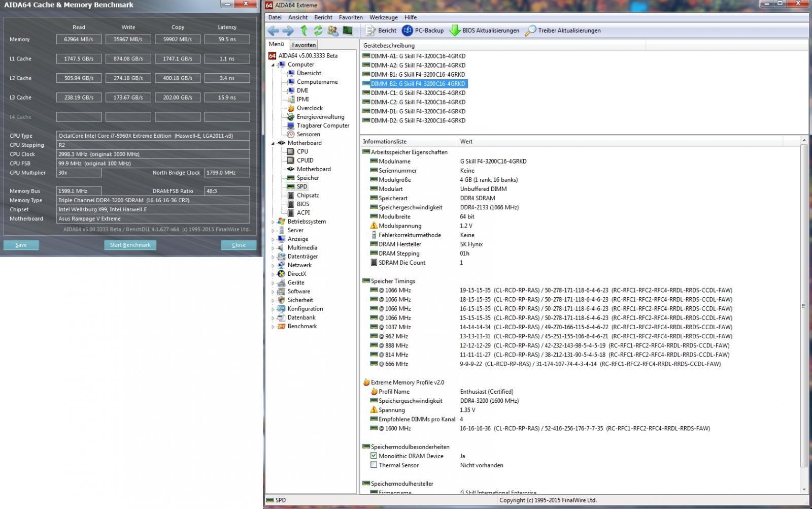The width and height of the screenshot is (812, 509).
Task: Open BIOS Aktualisierungen toolbar item
Action: [x=484, y=30]
